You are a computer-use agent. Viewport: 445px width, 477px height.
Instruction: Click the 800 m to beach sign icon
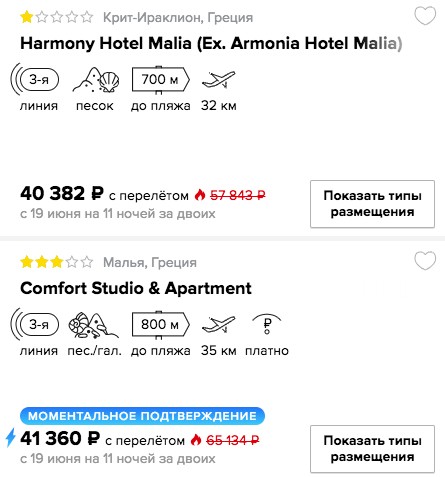point(161,325)
